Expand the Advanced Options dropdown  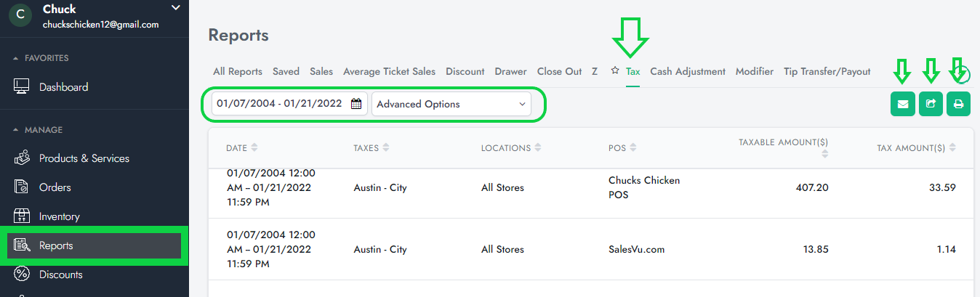451,104
